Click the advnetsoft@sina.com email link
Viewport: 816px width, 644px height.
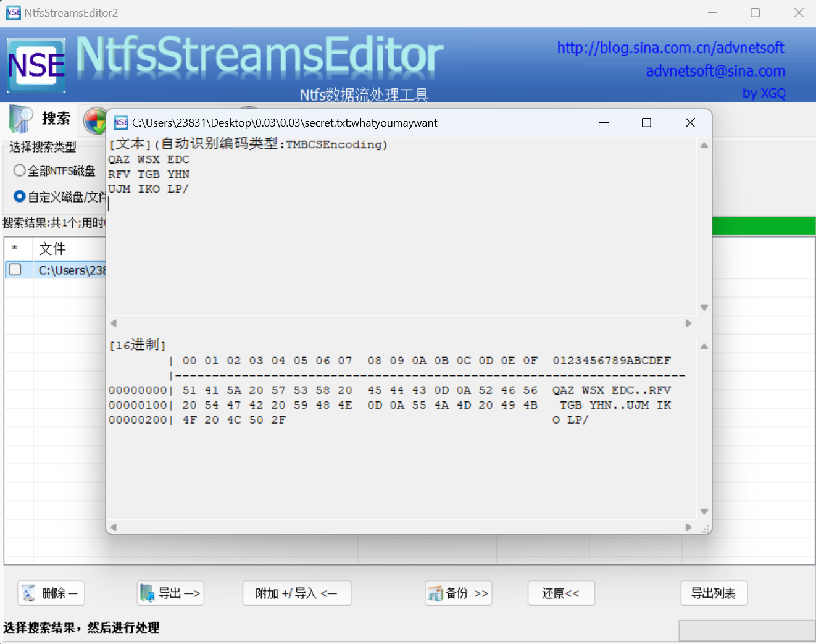pyautogui.click(x=715, y=71)
